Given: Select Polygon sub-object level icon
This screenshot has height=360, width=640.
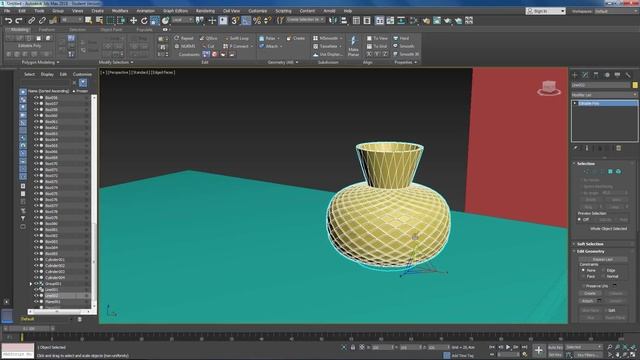Looking at the screenshot, I should tap(610, 171).
